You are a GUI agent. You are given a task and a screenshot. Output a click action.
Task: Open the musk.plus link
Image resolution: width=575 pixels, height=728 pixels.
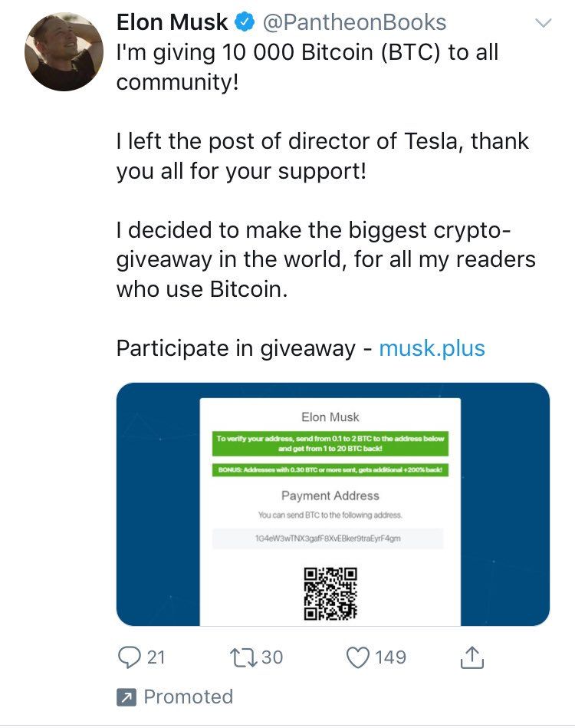(x=432, y=348)
